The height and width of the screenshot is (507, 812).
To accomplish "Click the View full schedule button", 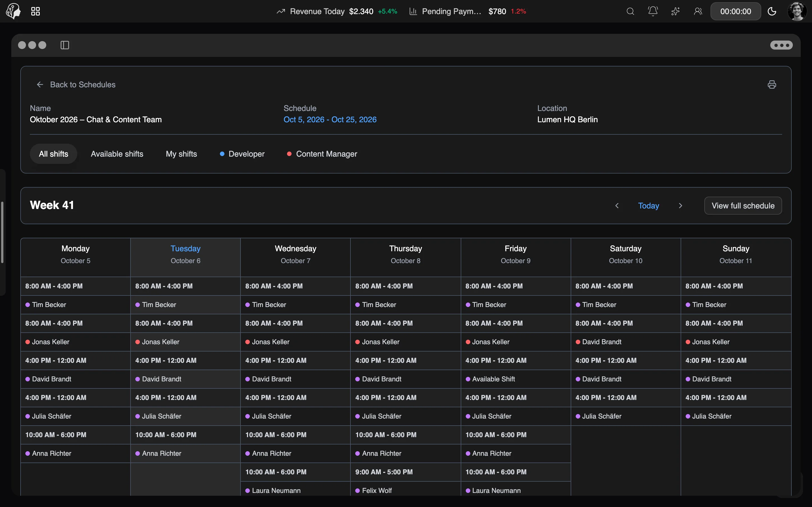I will tap(743, 206).
